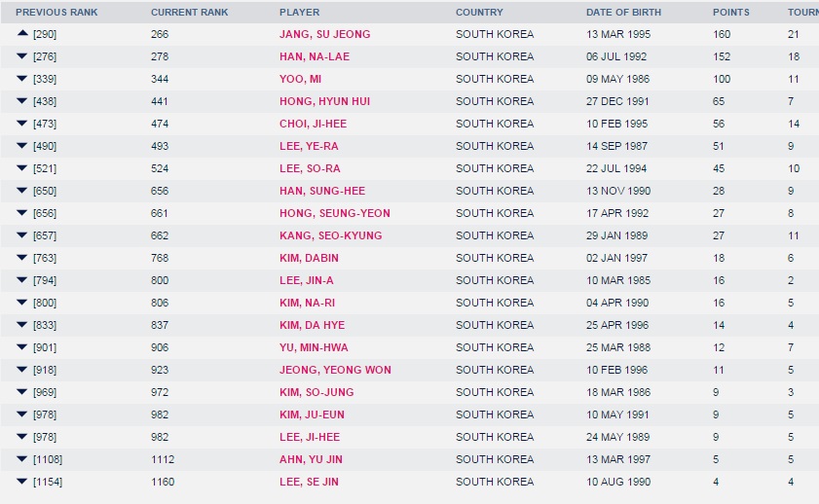Select Hong, Hyun Hui player name
This screenshot has height=504, width=819.
click(325, 102)
